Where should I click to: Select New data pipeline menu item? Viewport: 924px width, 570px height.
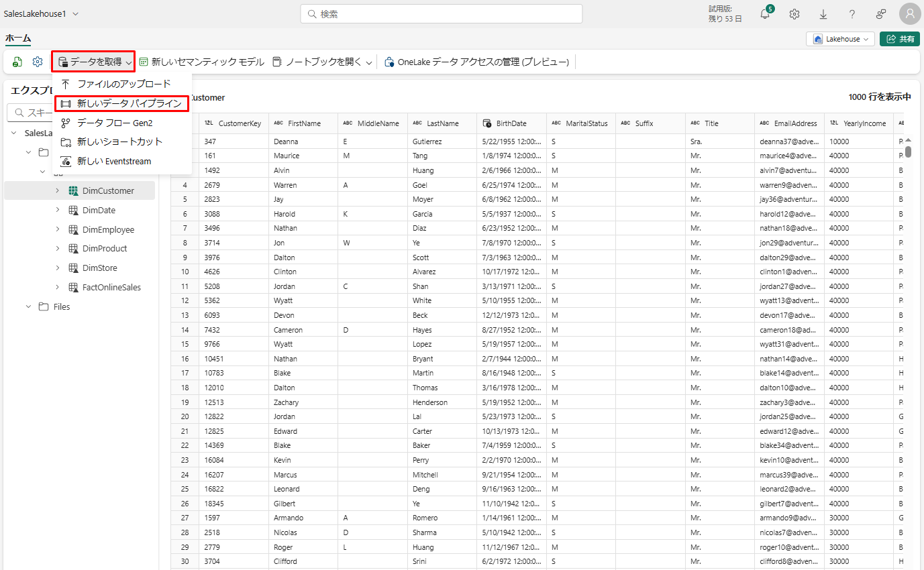pyautogui.click(x=121, y=103)
